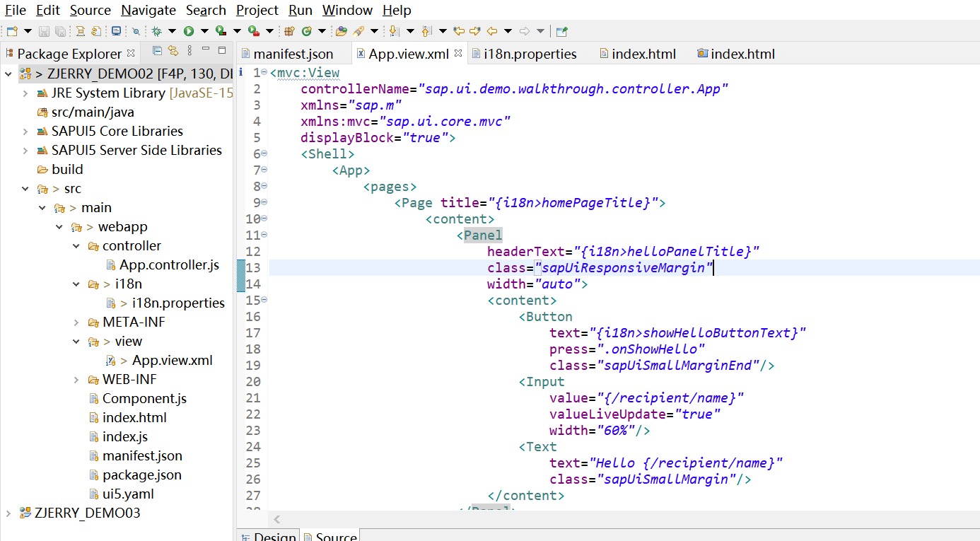Screen dimensions: 980x541
Task: Save the current file
Action: [x=44, y=30]
